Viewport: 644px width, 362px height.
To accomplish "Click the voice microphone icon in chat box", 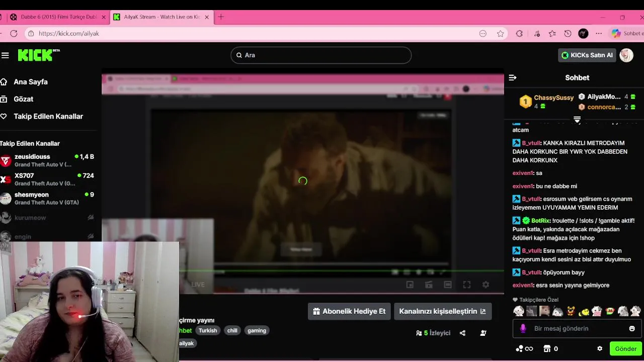I will [x=523, y=328].
